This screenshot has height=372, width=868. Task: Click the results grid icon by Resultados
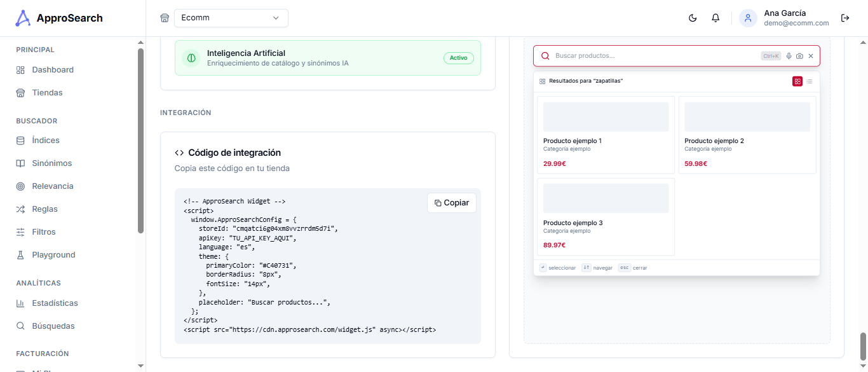point(543,81)
